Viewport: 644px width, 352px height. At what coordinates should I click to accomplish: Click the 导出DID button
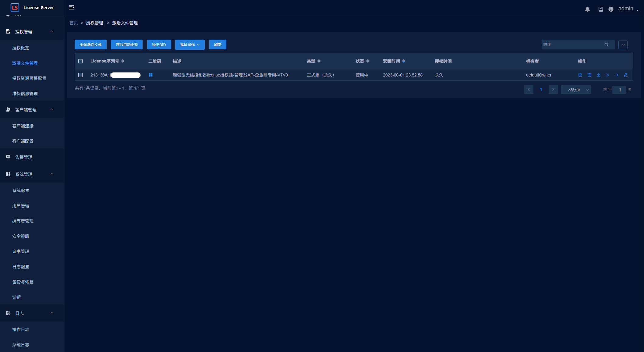(159, 44)
